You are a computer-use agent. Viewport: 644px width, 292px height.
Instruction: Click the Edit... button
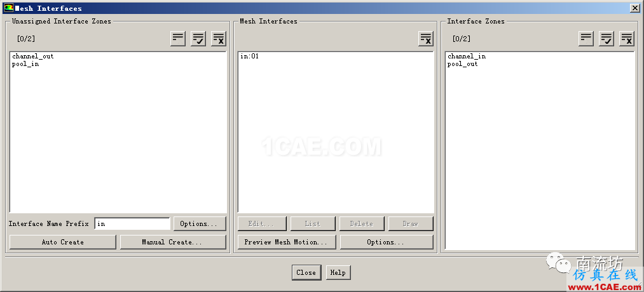point(262,223)
